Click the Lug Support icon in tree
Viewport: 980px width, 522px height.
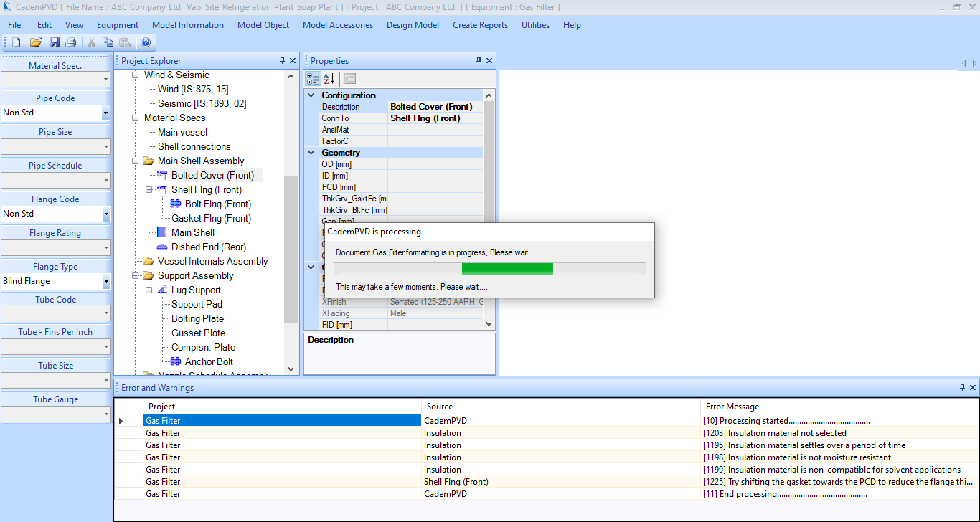click(162, 290)
